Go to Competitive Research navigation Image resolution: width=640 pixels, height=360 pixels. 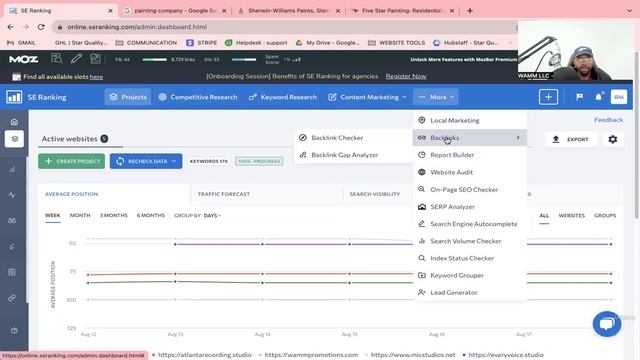198,97
